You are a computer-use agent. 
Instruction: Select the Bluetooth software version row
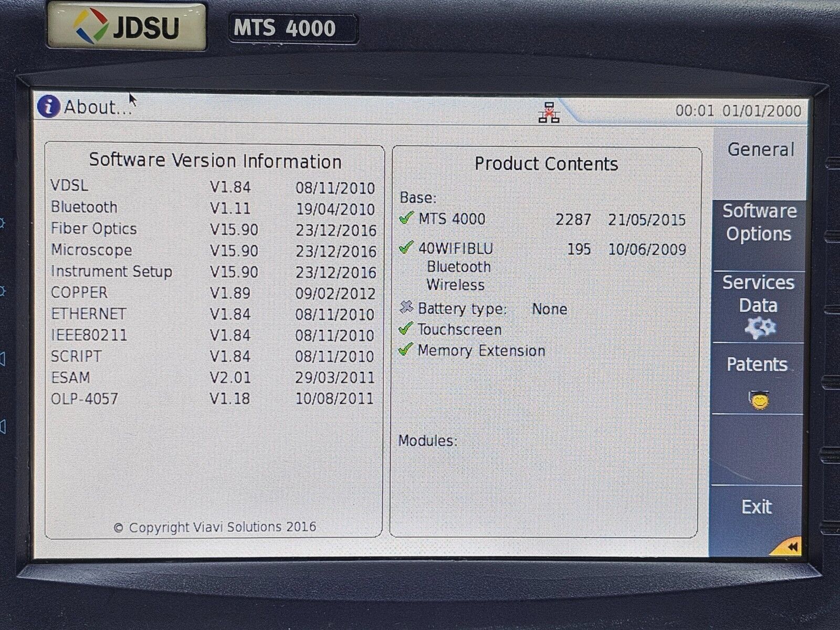(x=213, y=208)
